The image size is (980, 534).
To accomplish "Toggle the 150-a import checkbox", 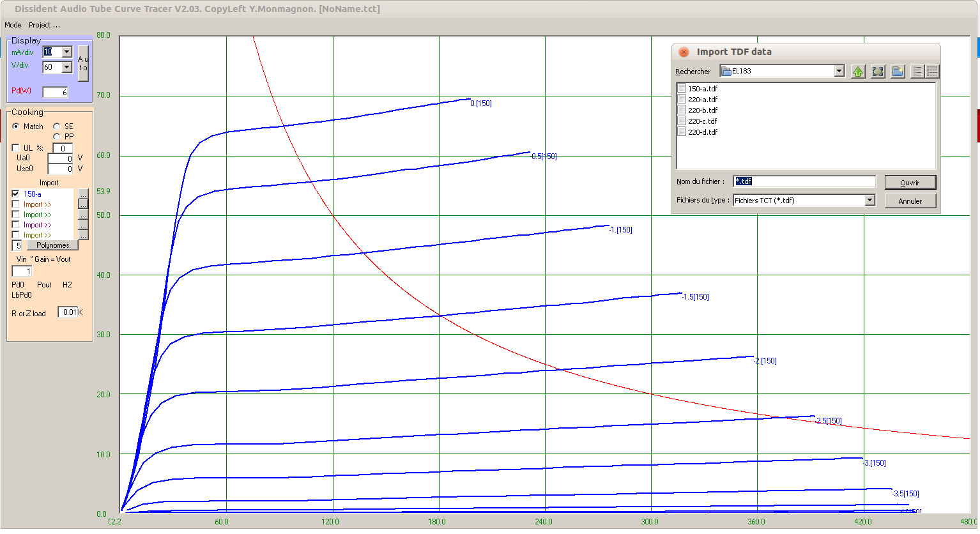I will coord(16,194).
